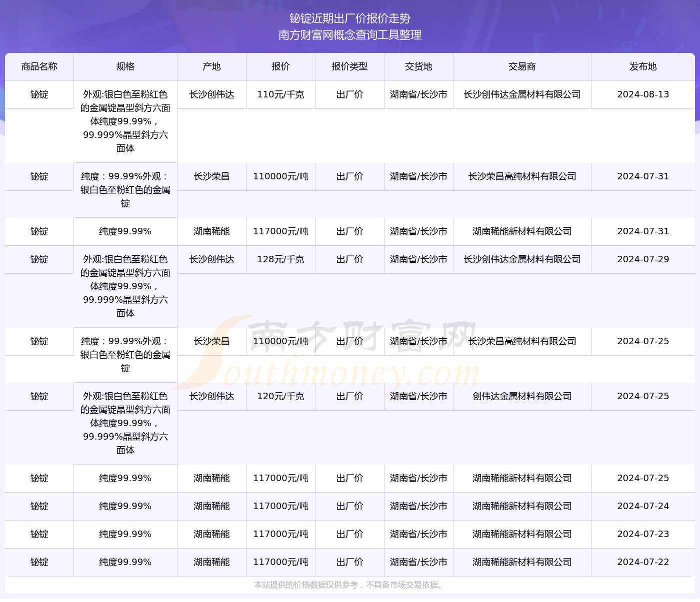Select the 120元/千克 price cell
700x602 pixels.
point(280,396)
